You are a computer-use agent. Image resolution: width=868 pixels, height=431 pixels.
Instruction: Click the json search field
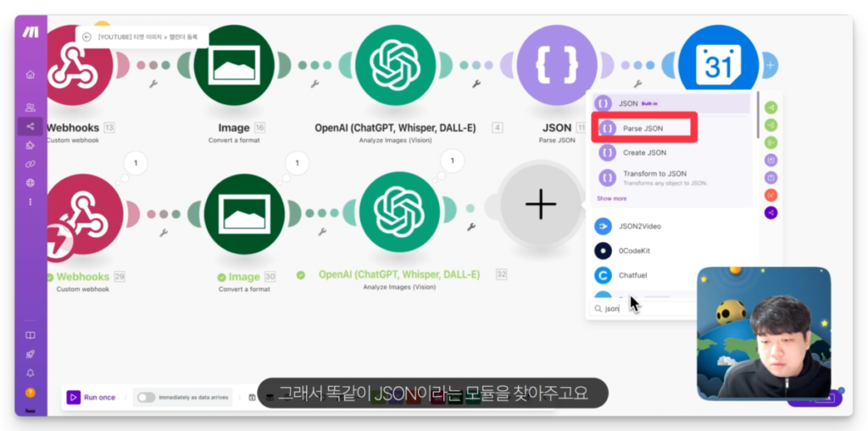tap(644, 309)
